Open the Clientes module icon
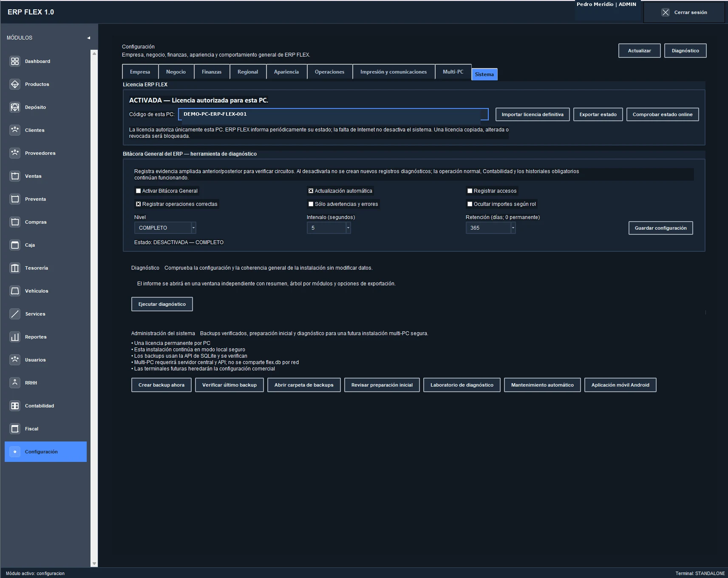Viewport: 728px width, 578px height. (15, 130)
